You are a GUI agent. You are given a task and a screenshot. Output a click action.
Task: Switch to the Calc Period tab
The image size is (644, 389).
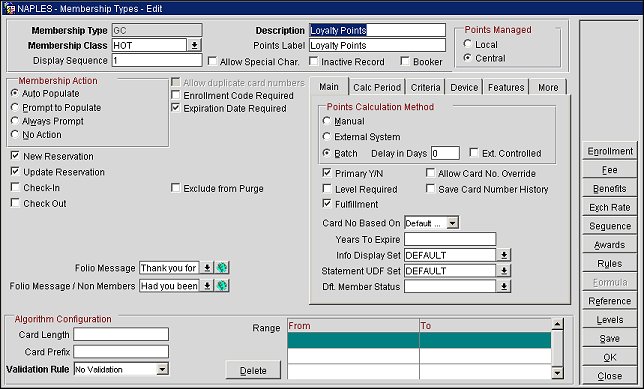[x=377, y=87]
